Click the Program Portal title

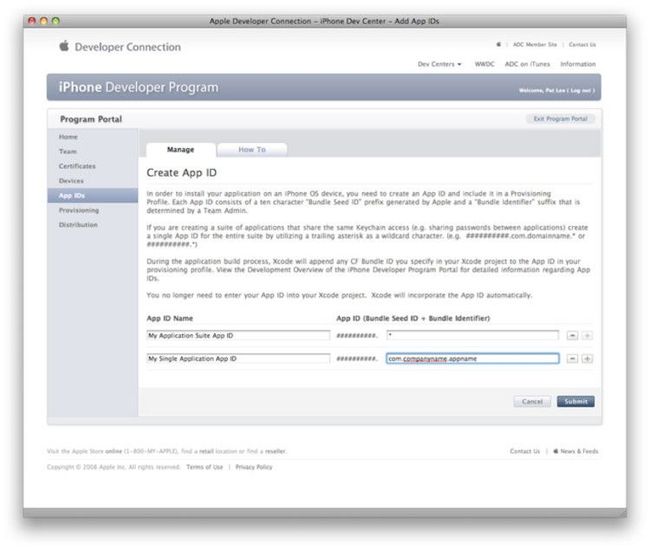point(91,119)
